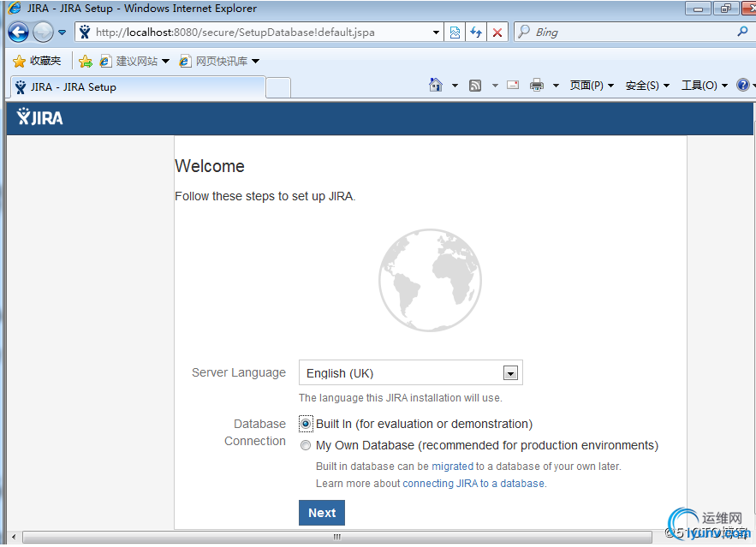Select Built In database radio button

click(306, 424)
